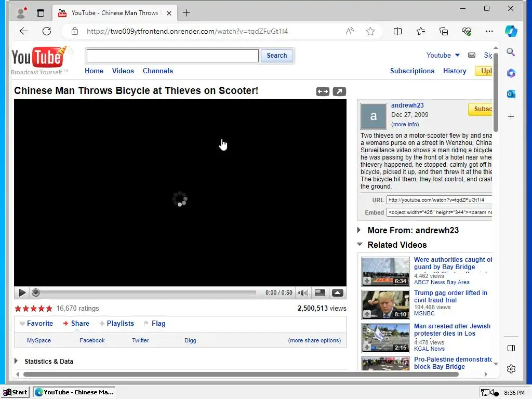Select the Favorite tab under video
The width and height of the screenshot is (532, 399).
(36, 323)
